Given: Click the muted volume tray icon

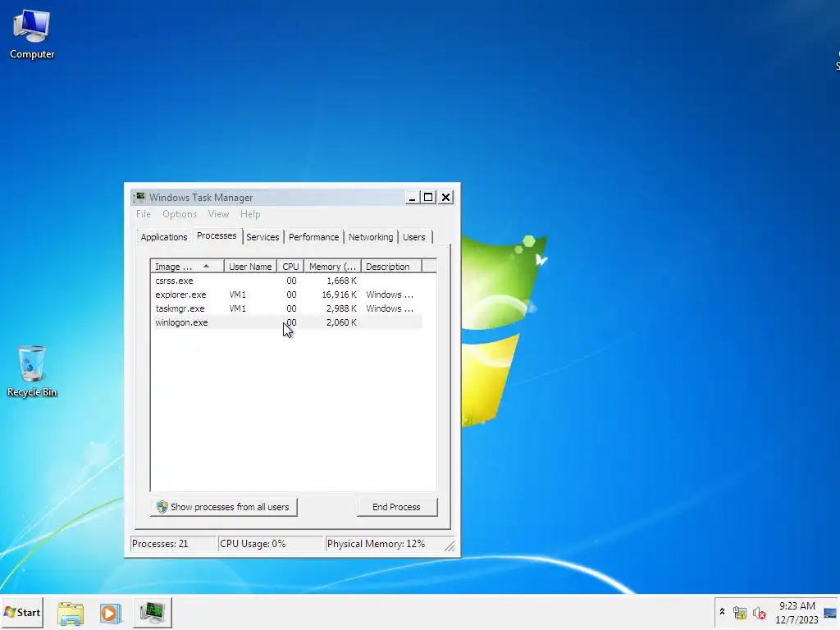Looking at the screenshot, I should coord(759,612).
